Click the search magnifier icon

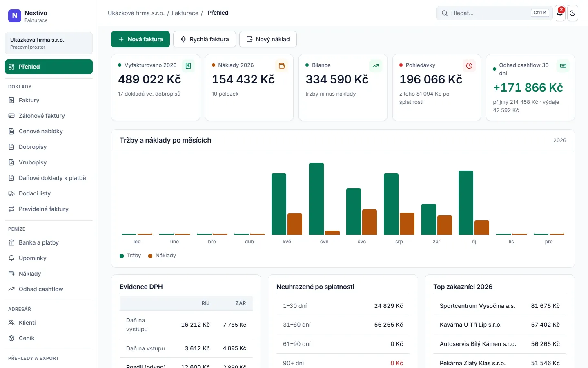point(444,13)
